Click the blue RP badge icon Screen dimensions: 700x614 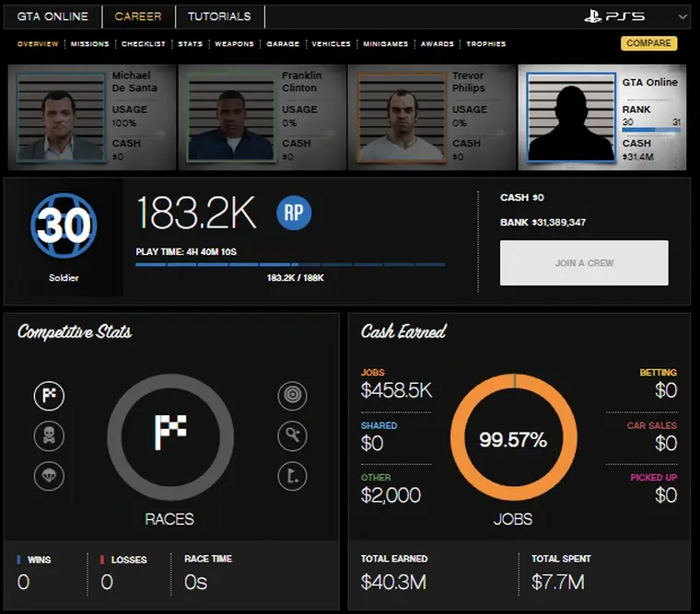294,214
